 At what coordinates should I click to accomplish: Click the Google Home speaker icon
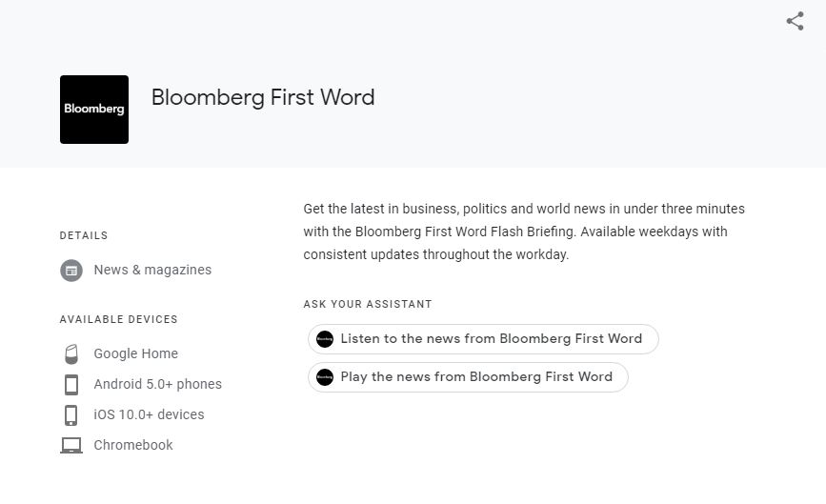(71, 353)
